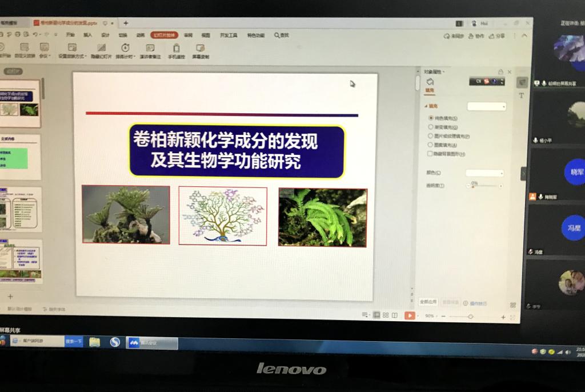Click the Apply to All button
The width and height of the screenshot is (585, 392).
point(428,302)
